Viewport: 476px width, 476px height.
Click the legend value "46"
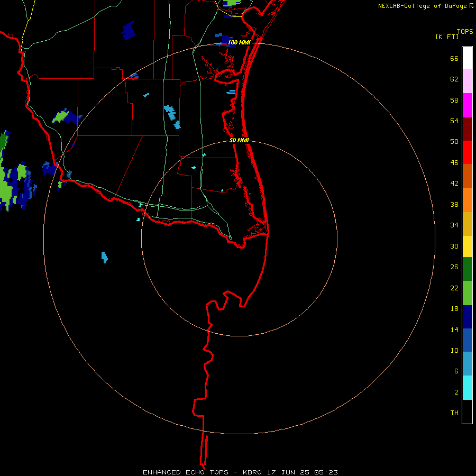[454, 163]
